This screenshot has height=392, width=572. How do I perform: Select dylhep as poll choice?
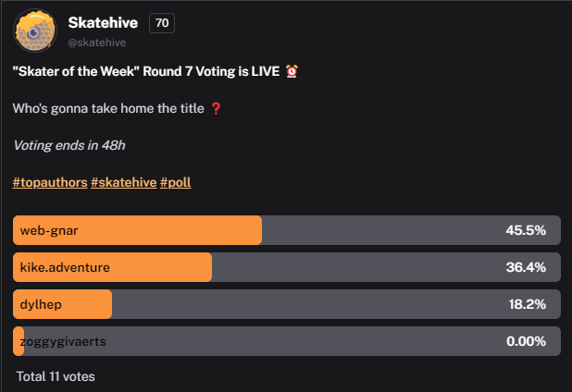click(287, 304)
